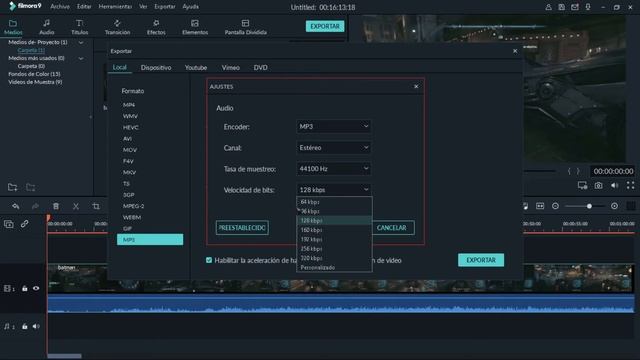Click EXPORTAR button in export dialog
640x360 pixels.
pos(481,260)
